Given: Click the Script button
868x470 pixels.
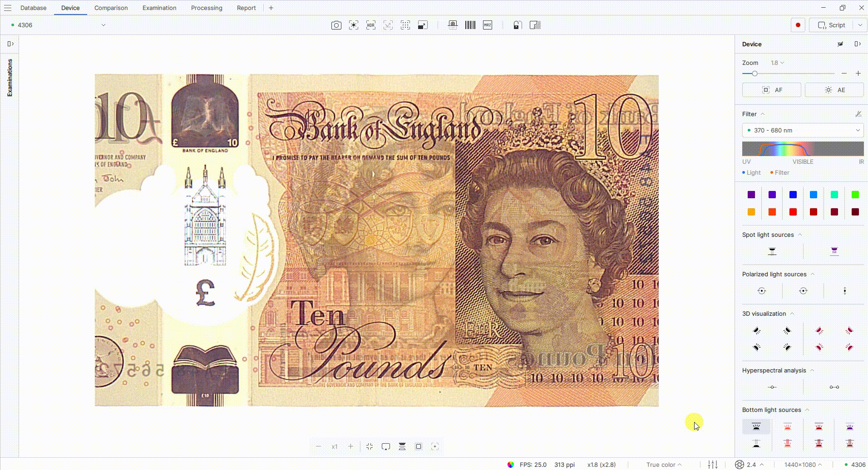Looking at the screenshot, I should click(x=832, y=25).
